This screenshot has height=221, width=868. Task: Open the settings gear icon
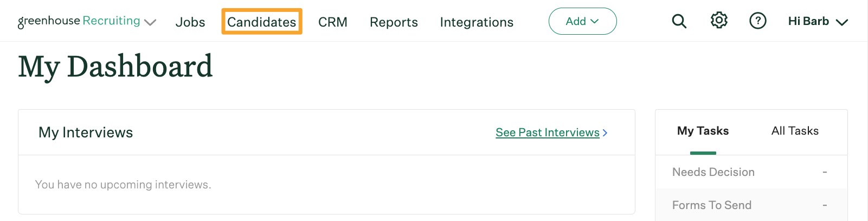(x=719, y=21)
